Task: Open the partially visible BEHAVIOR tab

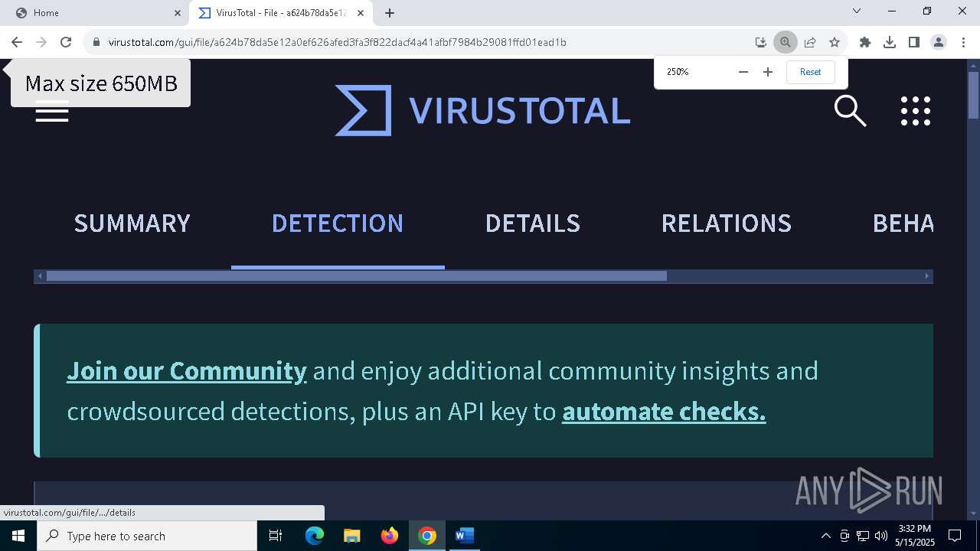Action: point(903,223)
